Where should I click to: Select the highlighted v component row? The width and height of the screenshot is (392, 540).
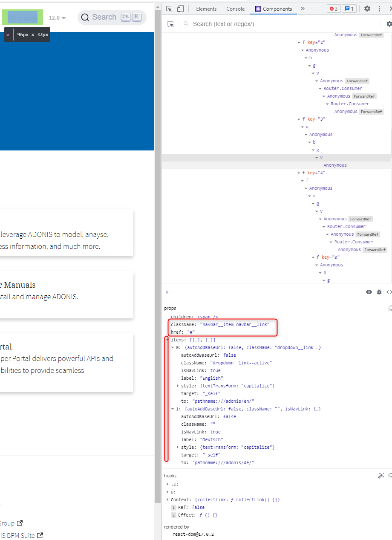(x=276, y=157)
